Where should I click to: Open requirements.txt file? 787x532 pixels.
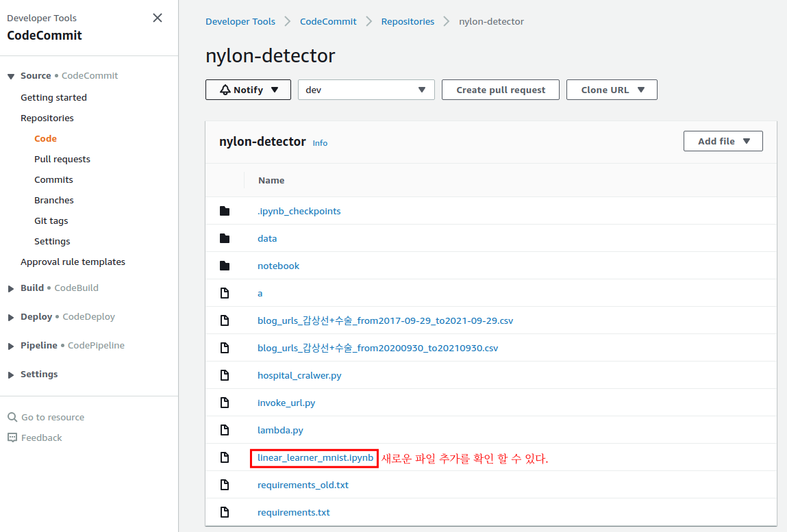click(294, 512)
